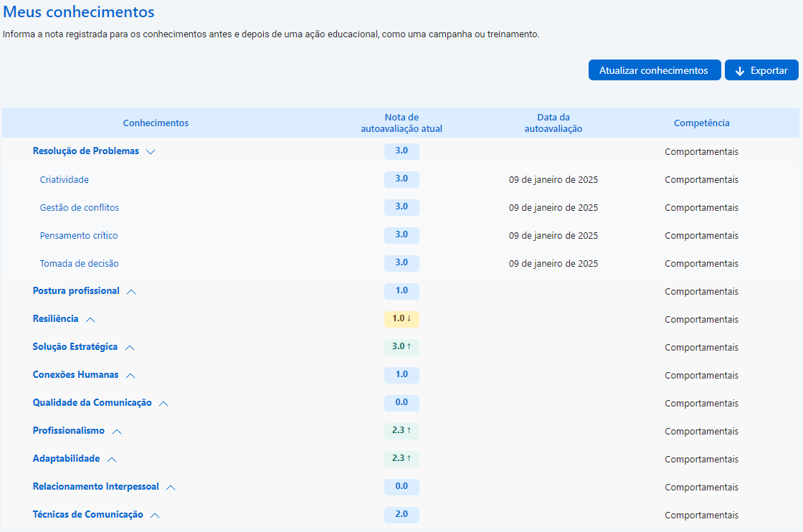The image size is (803, 532).
Task: Expand Conexões Humanas chevron
Action: tap(130, 376)
